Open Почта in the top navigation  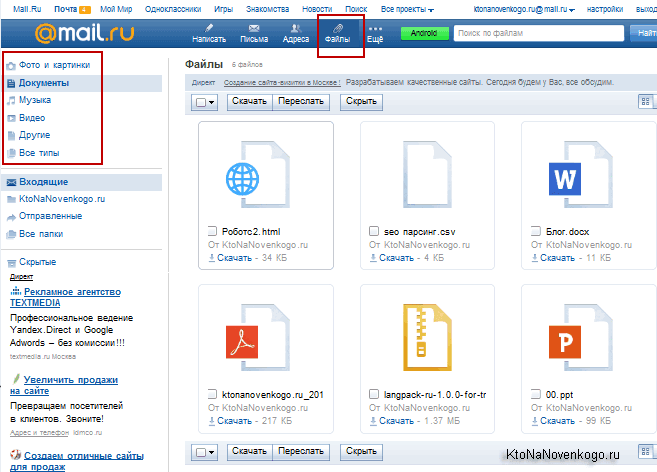click(x=66, y=9)
